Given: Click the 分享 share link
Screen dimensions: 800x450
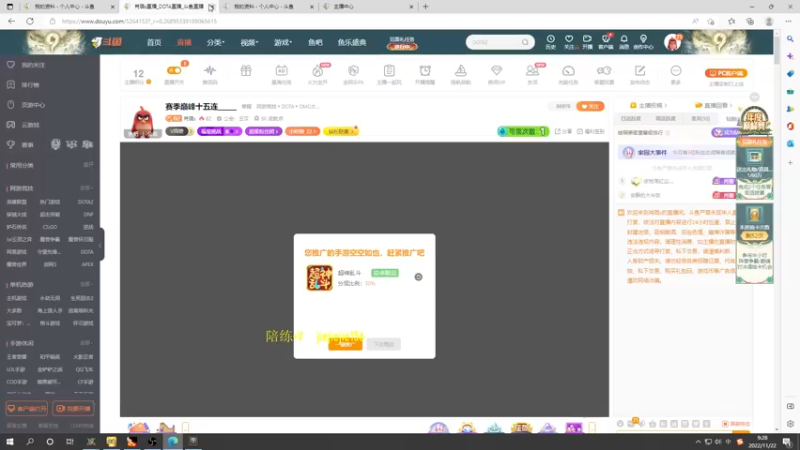Looking at the screenshot, I should pyautogui.click(x=563, y=131).
